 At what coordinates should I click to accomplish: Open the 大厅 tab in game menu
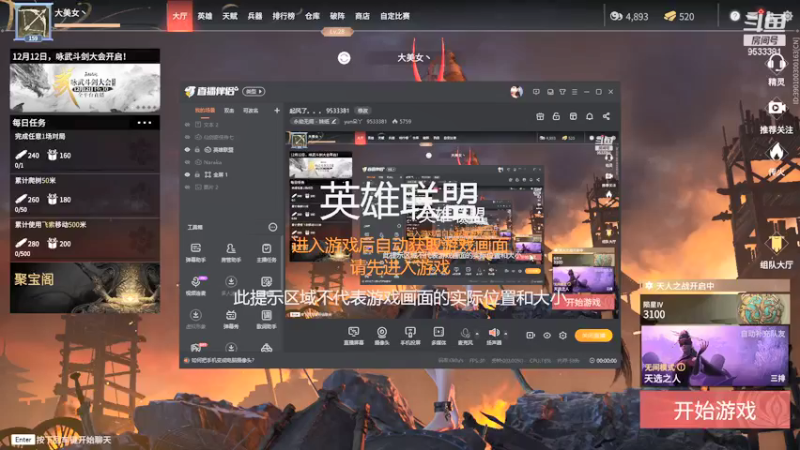180,16
